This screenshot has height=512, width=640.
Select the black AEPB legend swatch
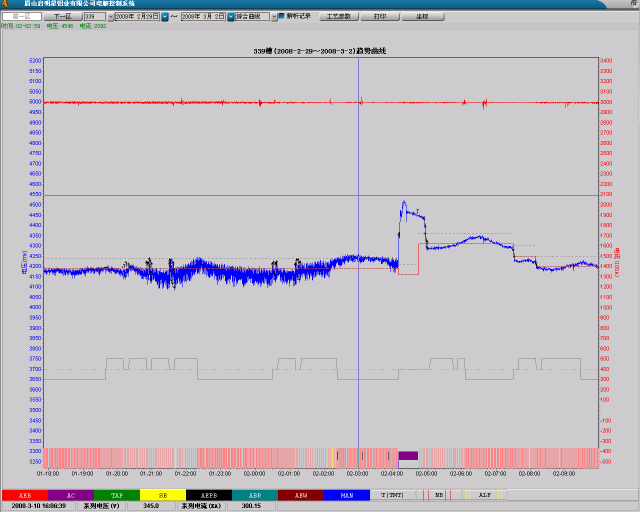pyautogui.click(x=208, y=495)
